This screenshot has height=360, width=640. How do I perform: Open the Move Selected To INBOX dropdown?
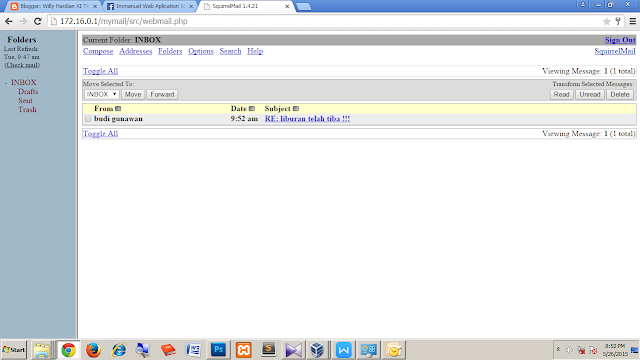[x=102, y=94]
